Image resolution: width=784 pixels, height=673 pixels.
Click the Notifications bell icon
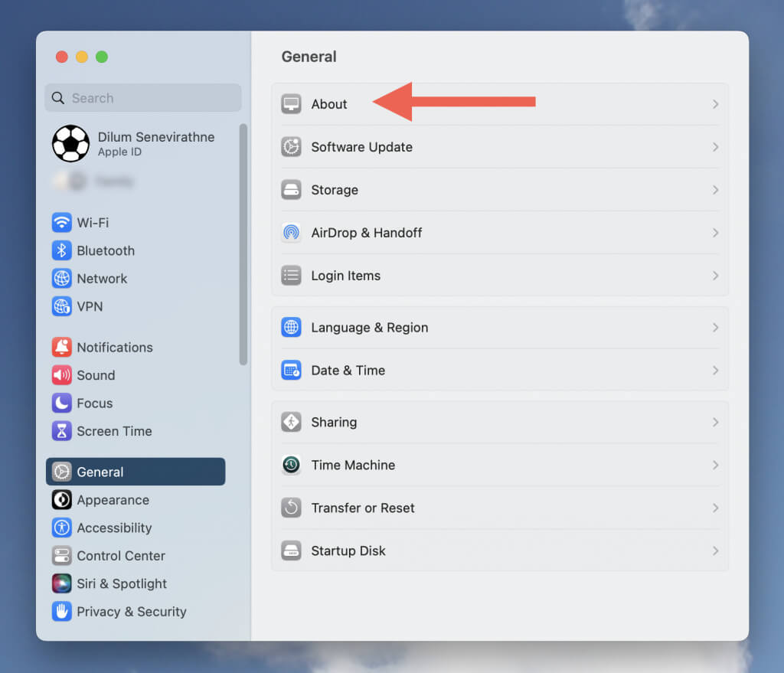[61, 347]
